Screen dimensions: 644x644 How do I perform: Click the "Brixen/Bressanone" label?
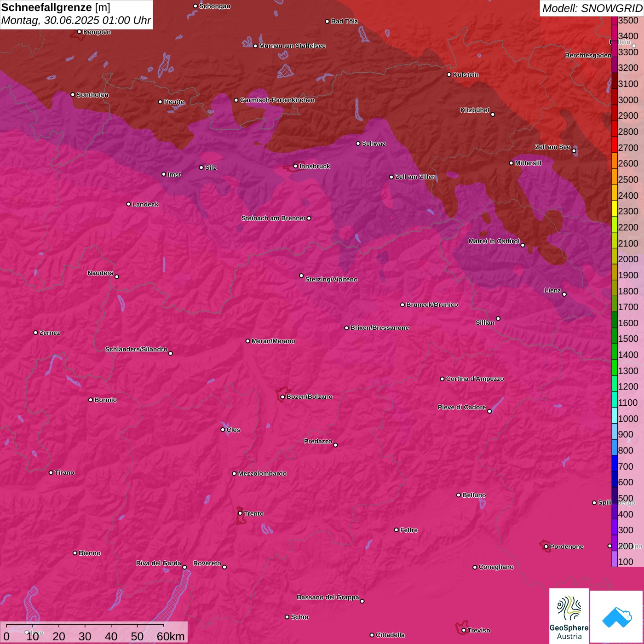pos(379,328)
